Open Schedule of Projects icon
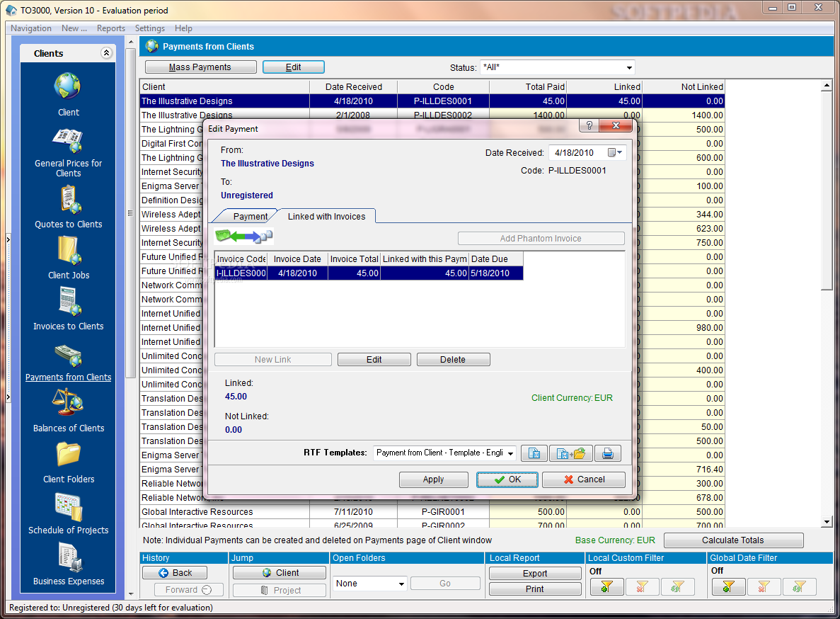840x619 pixels. 69,506
